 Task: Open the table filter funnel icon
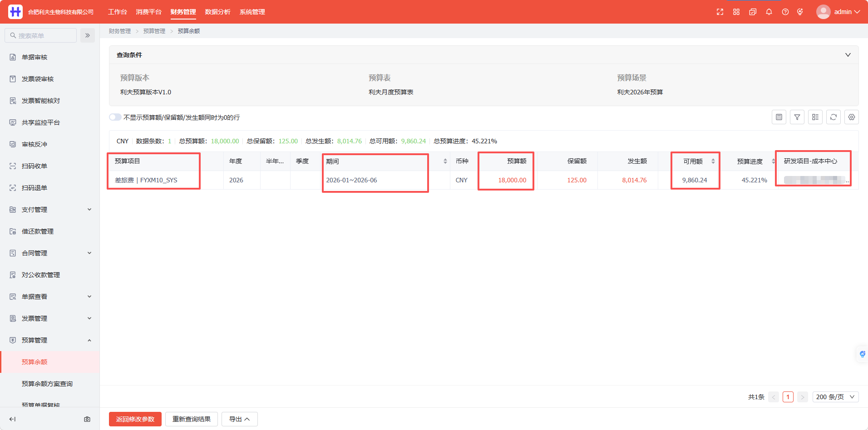(x=797, y=117)
